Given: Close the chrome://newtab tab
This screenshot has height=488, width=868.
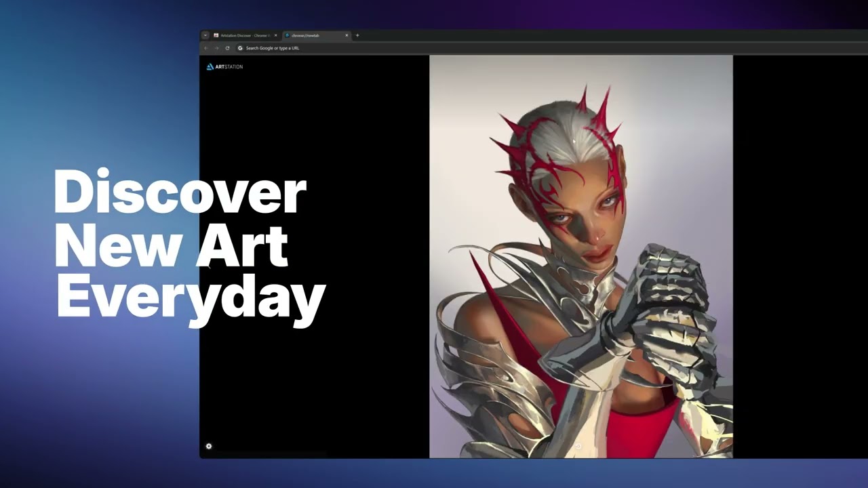Looking at the screenshot, I should pyautogui.click(x=347, y=35).
